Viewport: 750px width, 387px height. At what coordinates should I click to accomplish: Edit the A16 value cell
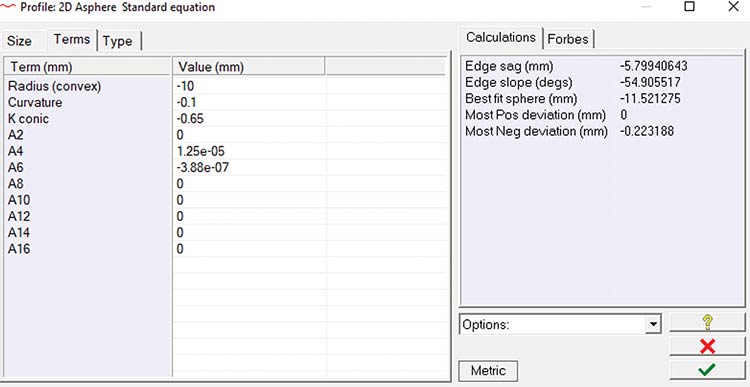(x=249, y=249)
